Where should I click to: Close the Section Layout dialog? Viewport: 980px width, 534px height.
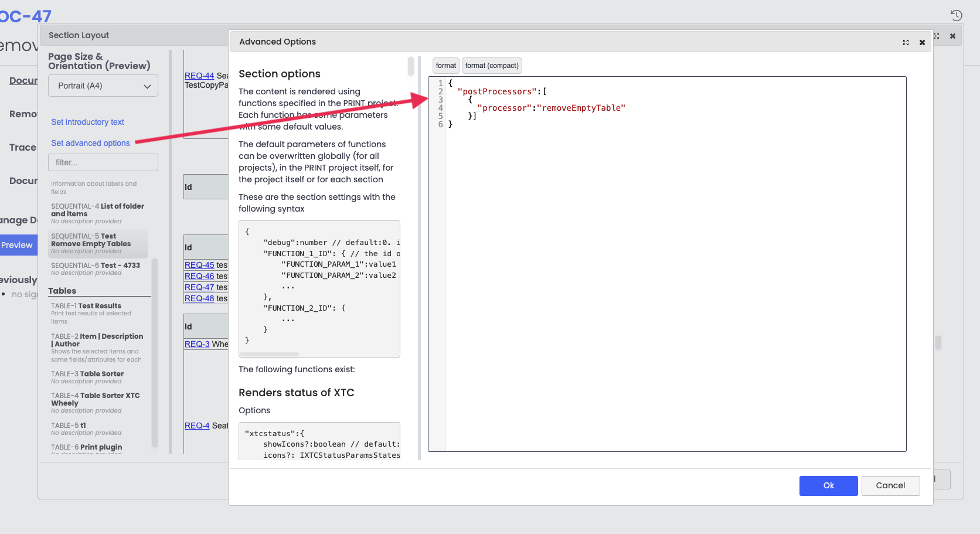click(x=952, y=36)
